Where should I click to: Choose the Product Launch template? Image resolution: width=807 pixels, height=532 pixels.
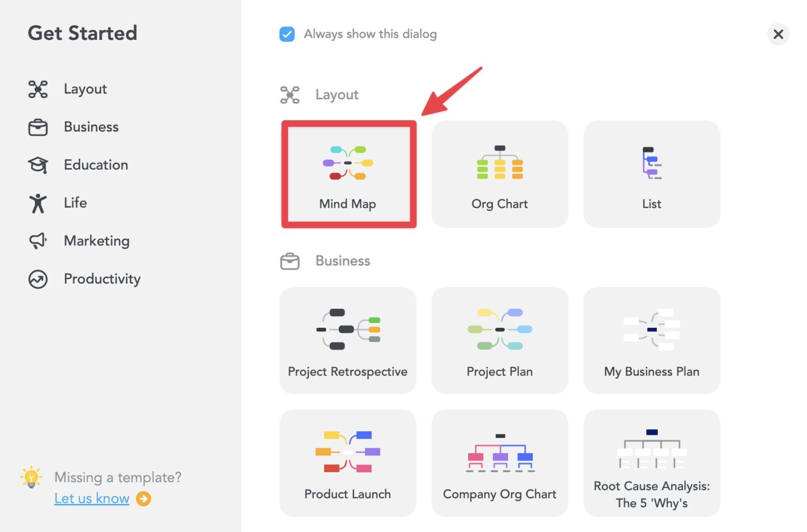[x=348, y=463]
